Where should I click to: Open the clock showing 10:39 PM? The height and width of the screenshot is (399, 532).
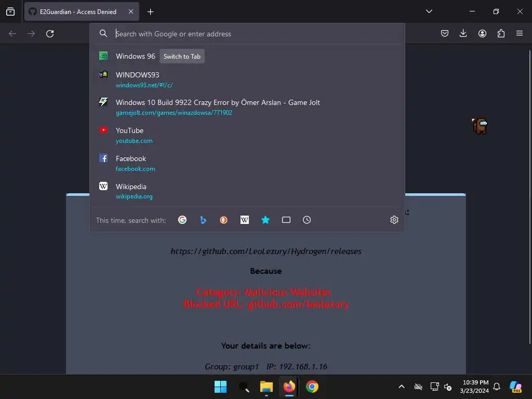coord(474,387)
